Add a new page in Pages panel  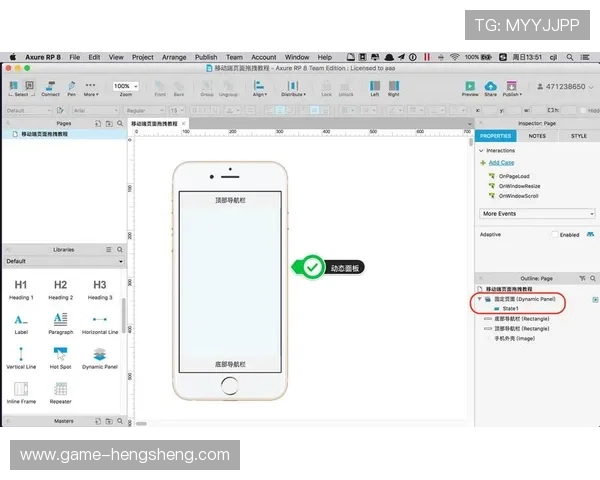98,123
